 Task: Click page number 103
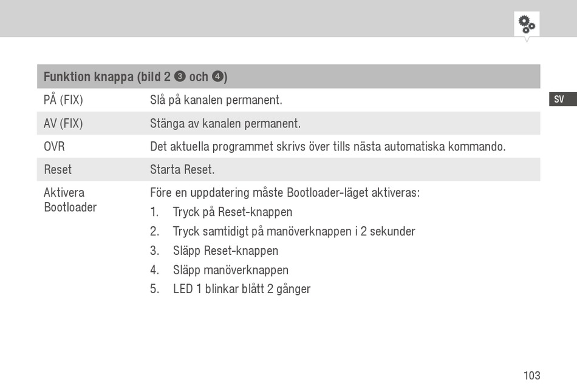coord(531,376)
